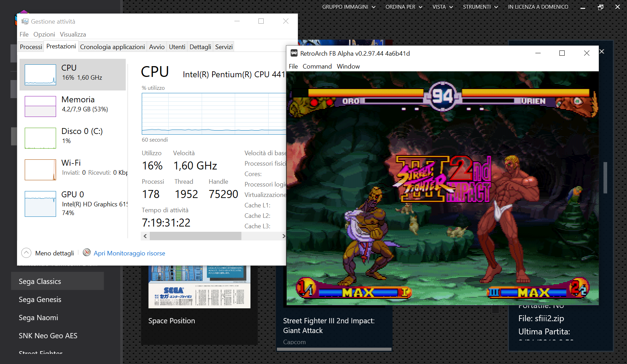Expand the VISTA dropdown menu
The width and height of the screenshot is (627, 364).
pyautogui.click(x=442, y=7)
